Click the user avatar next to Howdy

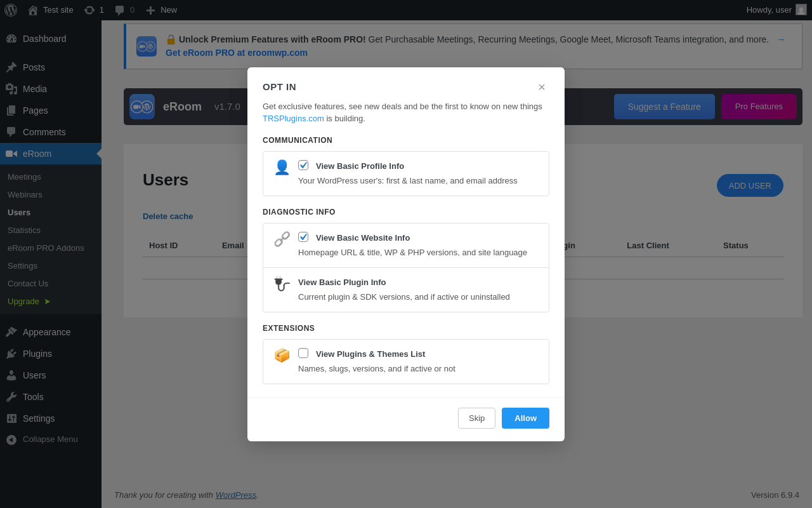point(801,10)
